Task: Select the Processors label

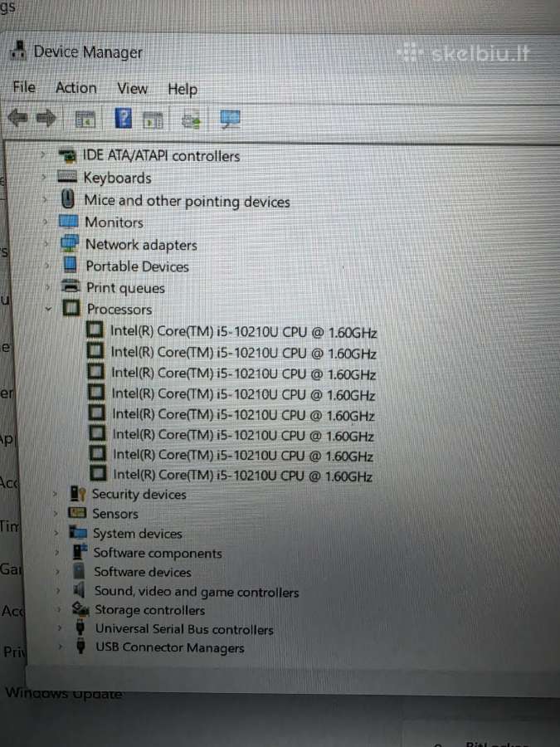Action: tap(119, 310)
